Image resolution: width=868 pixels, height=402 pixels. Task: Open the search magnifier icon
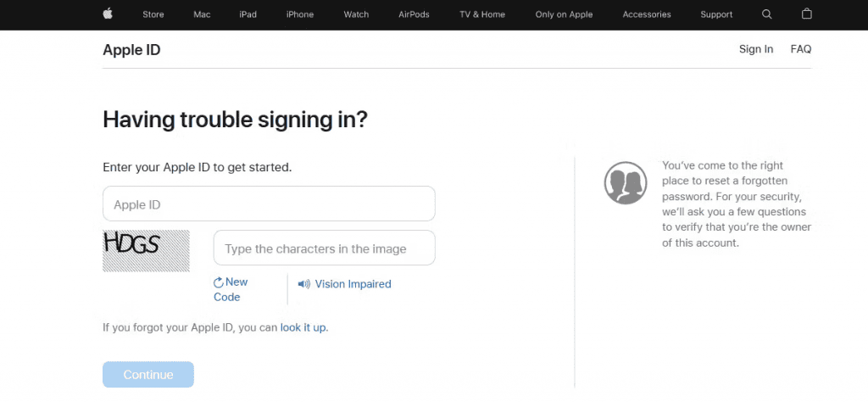click(x=767, y=14)
